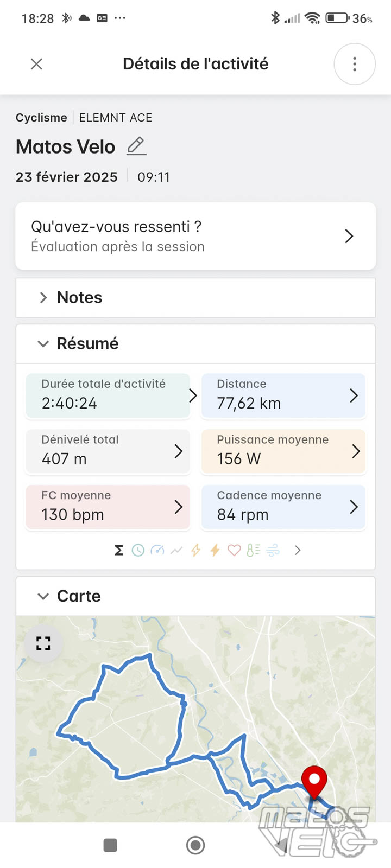391x868 pixels.
Task: Edit the Matos Velo title pencil
Action: coord(136,146)
